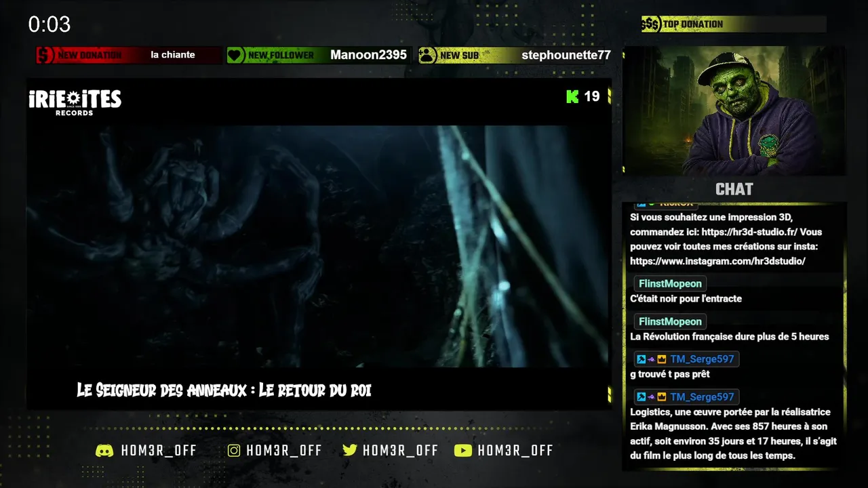The width and height of the screenshot is (868, 488).
Task: Click the green heart New Follower icon
Action: (235, 55)
